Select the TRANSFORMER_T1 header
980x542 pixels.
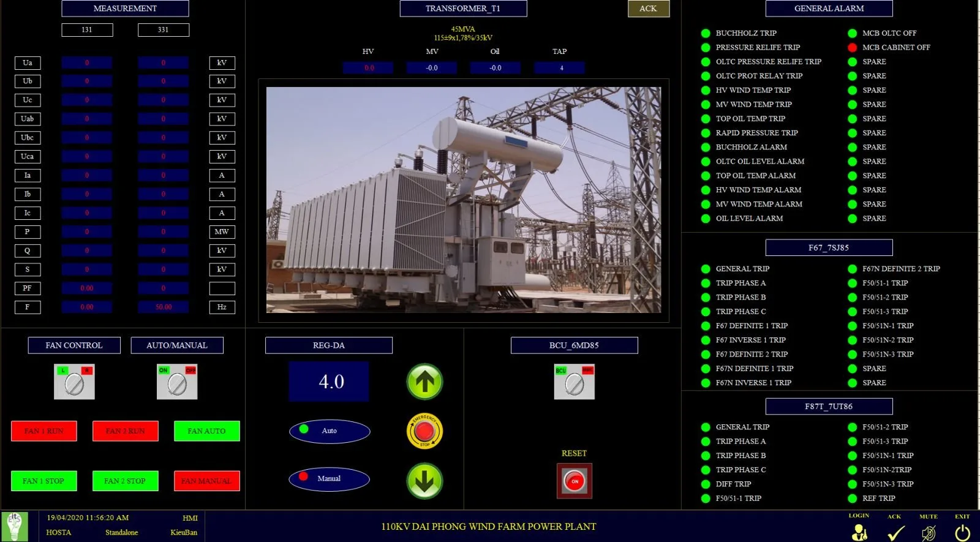(463, 9)
